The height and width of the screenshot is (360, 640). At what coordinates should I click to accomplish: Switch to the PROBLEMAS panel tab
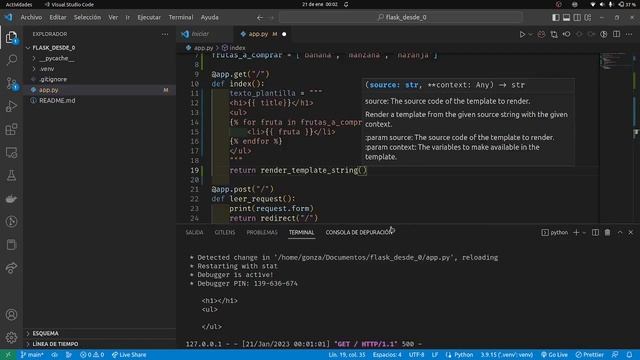(x=262, y=232)
